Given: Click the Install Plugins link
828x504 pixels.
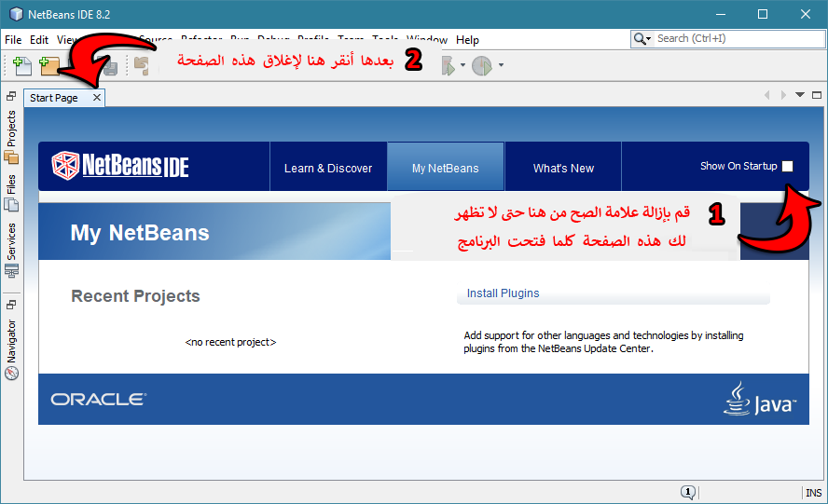Looking at the screenshot, I should point(503,293).
